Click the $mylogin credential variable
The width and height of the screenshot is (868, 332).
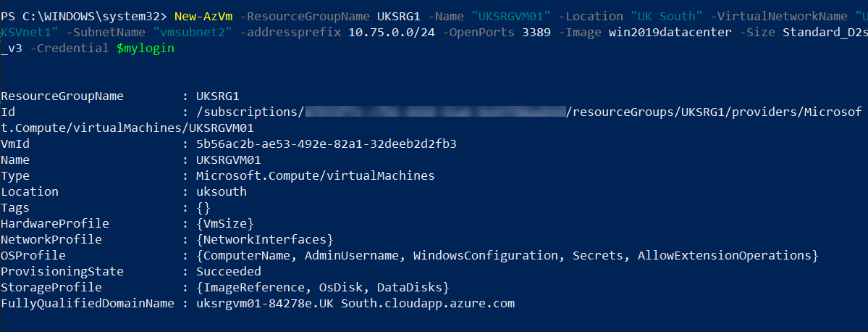pyautogui.click(x=145, y=49)
